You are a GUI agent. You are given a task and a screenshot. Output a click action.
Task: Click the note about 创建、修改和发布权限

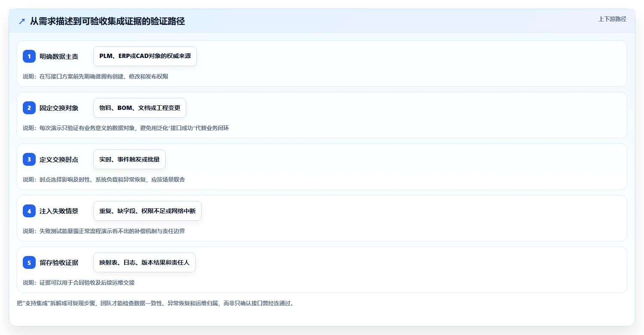(95, 76)
